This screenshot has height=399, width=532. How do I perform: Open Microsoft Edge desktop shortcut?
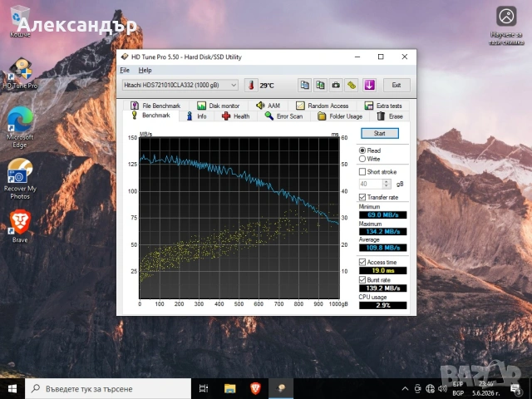[x=20, y=127]
